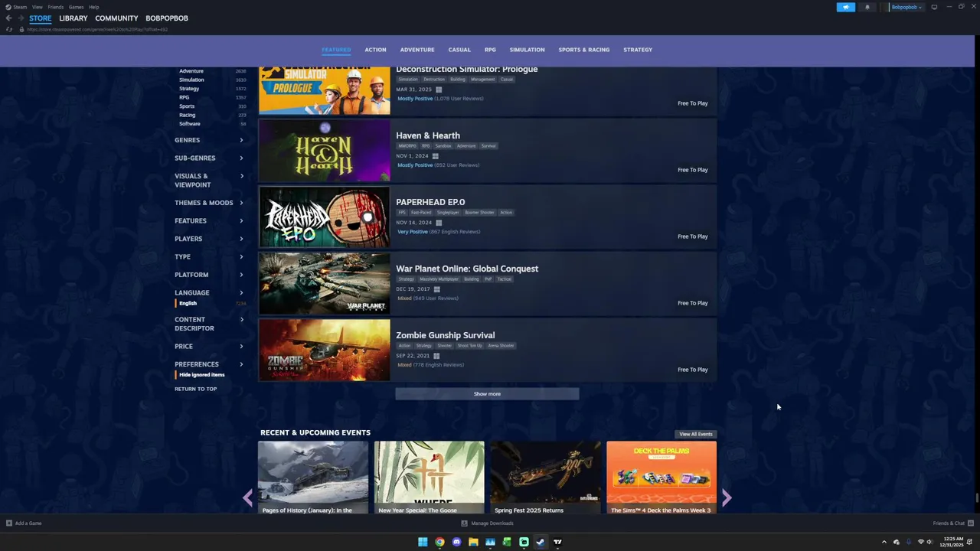Screen dimensions: 980x551
Task: Disable the Hide ignored items preference
Action: (201, 375)
